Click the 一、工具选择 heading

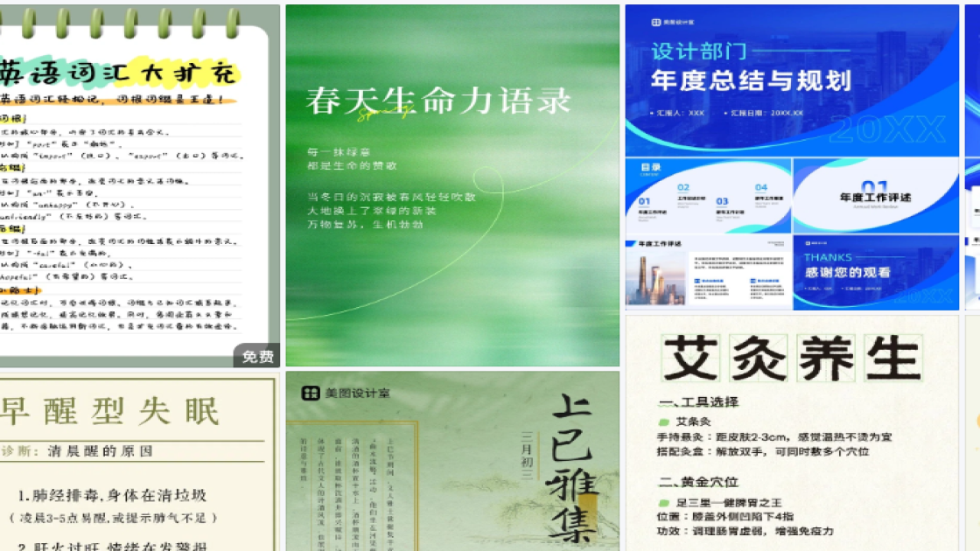click(x=698, y=401)
